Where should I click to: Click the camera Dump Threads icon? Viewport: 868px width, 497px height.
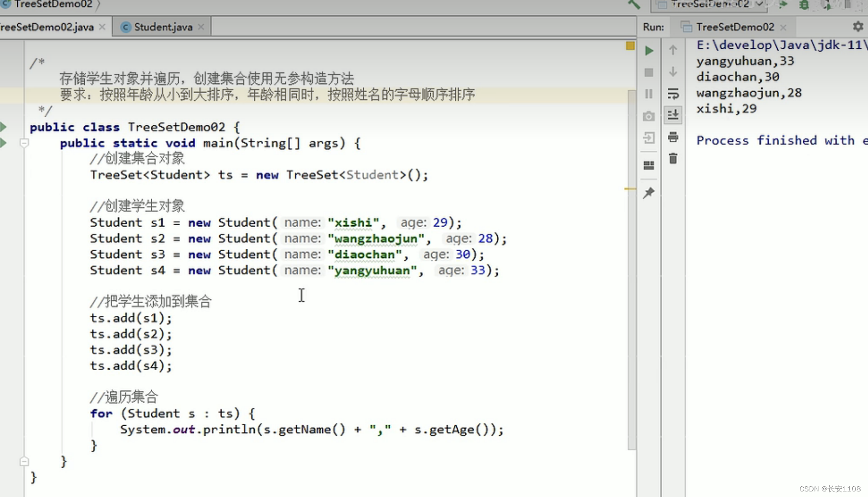point(649,116)
